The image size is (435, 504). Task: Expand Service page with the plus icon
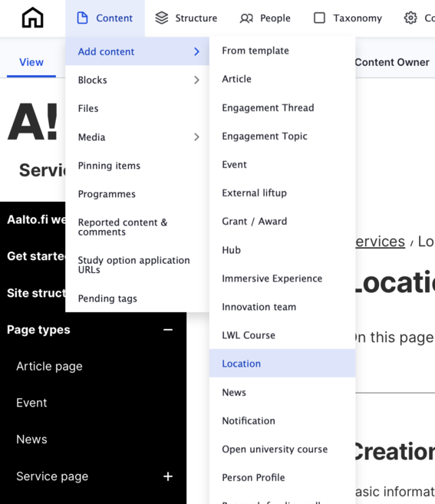(x=168, y=476)
